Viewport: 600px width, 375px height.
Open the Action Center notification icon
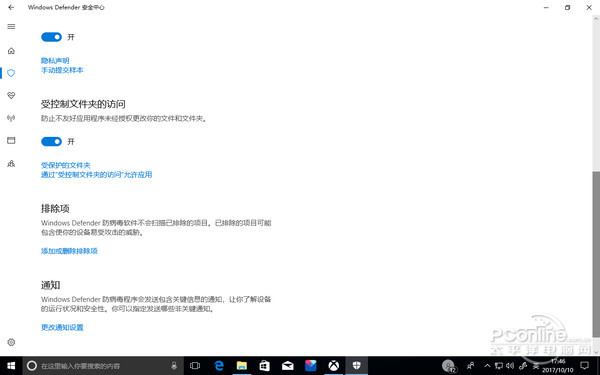click(584, 366)
